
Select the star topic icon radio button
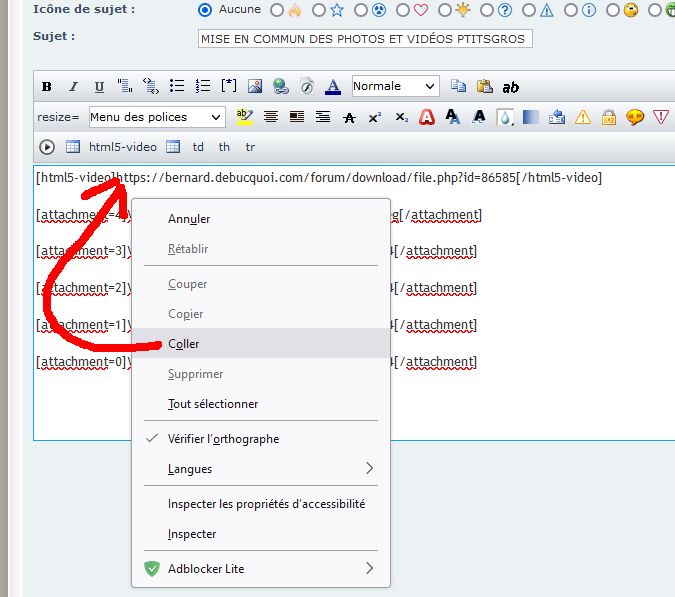(318, 10)
